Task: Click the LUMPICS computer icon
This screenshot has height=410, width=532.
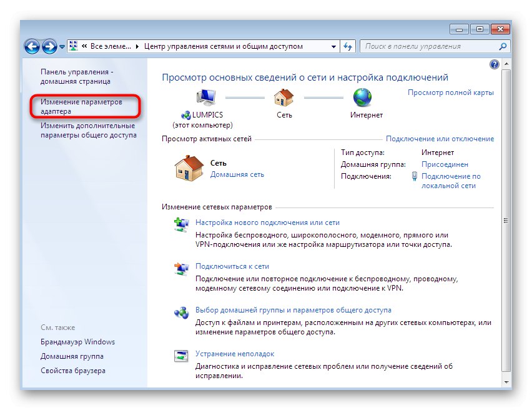Action: pyautogui.click(x=205, y=97)
